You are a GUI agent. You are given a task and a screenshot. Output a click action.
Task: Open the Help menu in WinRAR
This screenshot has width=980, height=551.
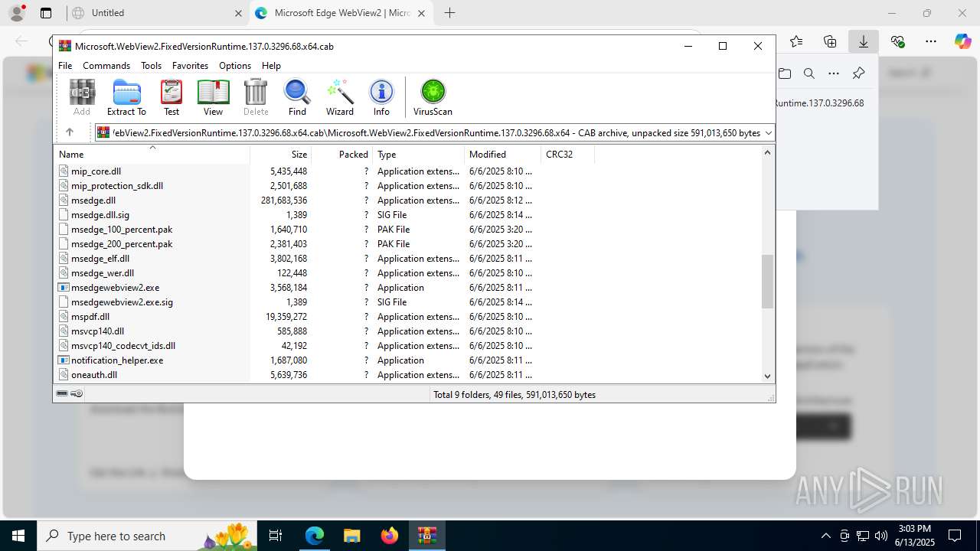pos(271,66)
